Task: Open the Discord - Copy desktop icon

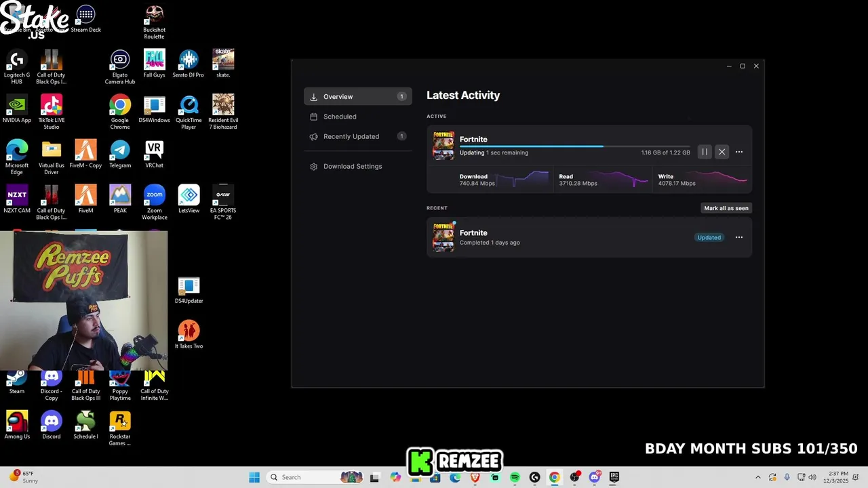Action: pyautogui.click(x=52, y=386)
